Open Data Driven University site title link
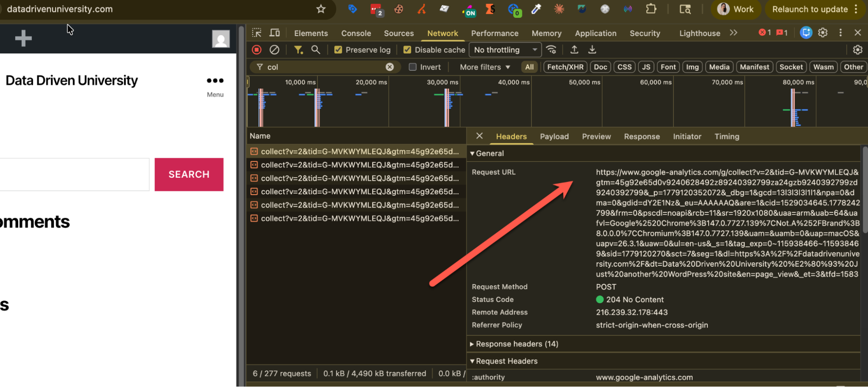This screenshot has width=868, height=387. pos(72,80)
